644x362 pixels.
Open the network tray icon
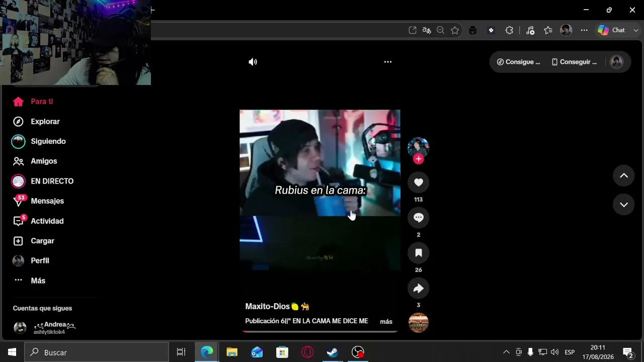[x=542, y=352]
